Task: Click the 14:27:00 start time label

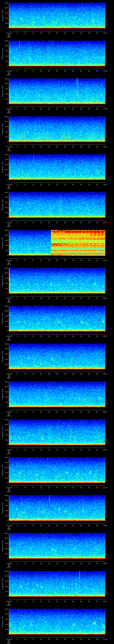Action: [9, 525]
